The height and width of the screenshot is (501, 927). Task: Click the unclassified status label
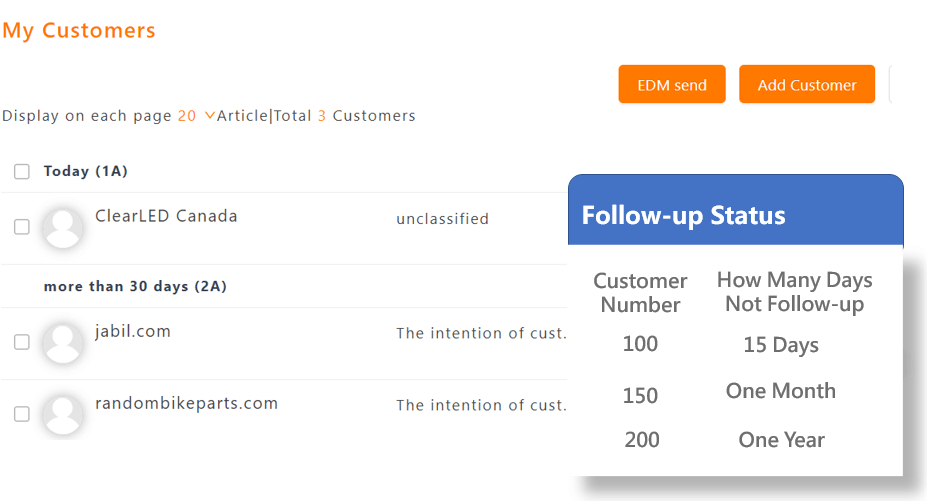[442, 219]
